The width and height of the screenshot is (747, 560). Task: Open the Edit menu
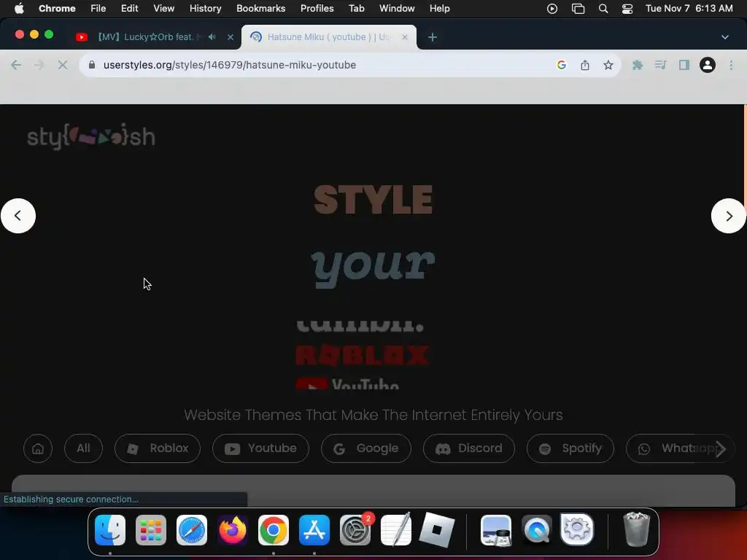click(x=130, y=9)
